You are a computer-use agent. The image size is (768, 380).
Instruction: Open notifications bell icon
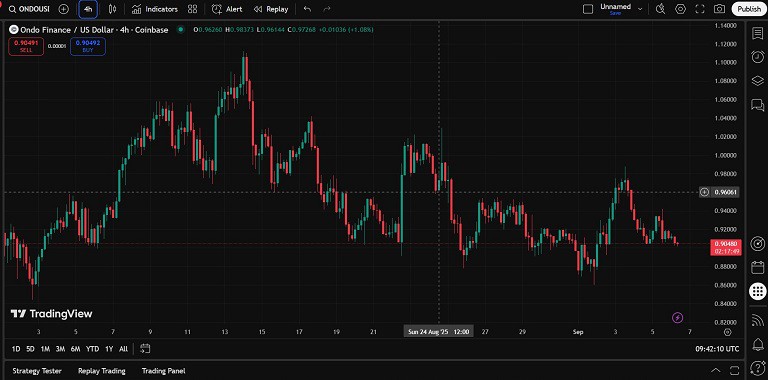(757, 344)
